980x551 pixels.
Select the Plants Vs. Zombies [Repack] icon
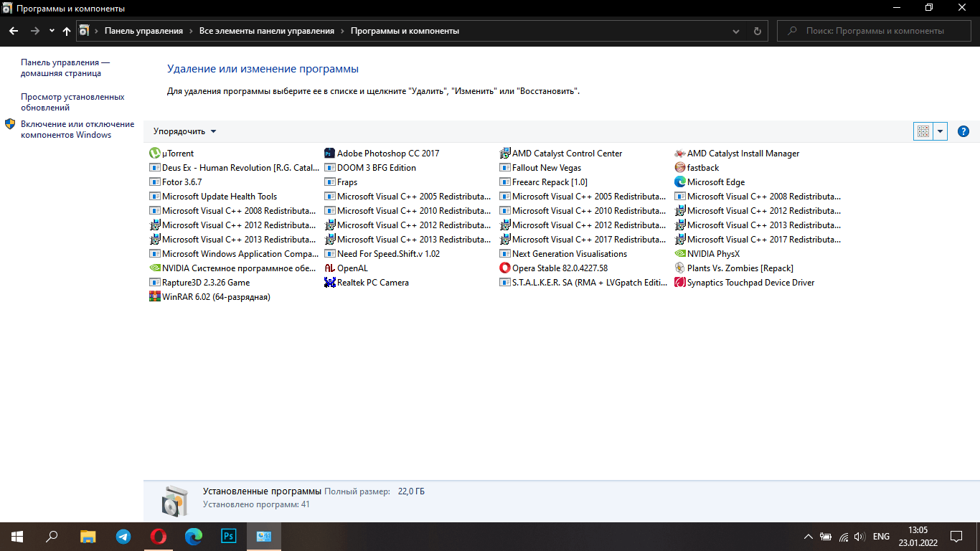click(x=679, y=268)
